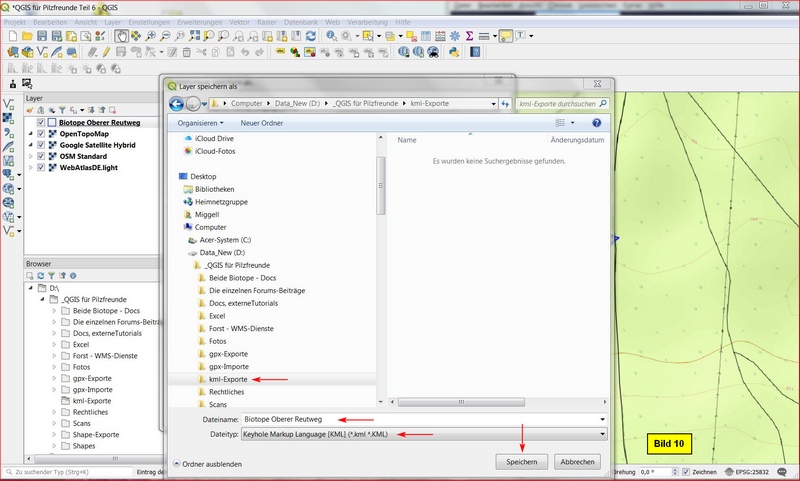Viewport: 800px width, 481px height.
Task: Click the Layer Labeling 'abc' icon
Action: click(280, 52)
